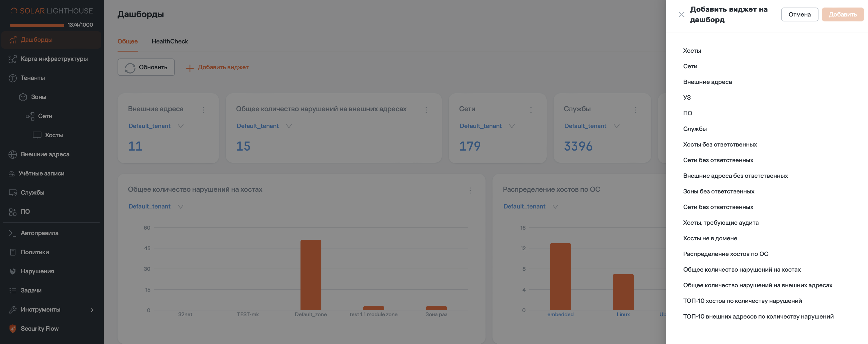Click the Учётные записи users icon
Image resolution: width=868 pixels, height=344 pixels.
click(x=12, y=173)
